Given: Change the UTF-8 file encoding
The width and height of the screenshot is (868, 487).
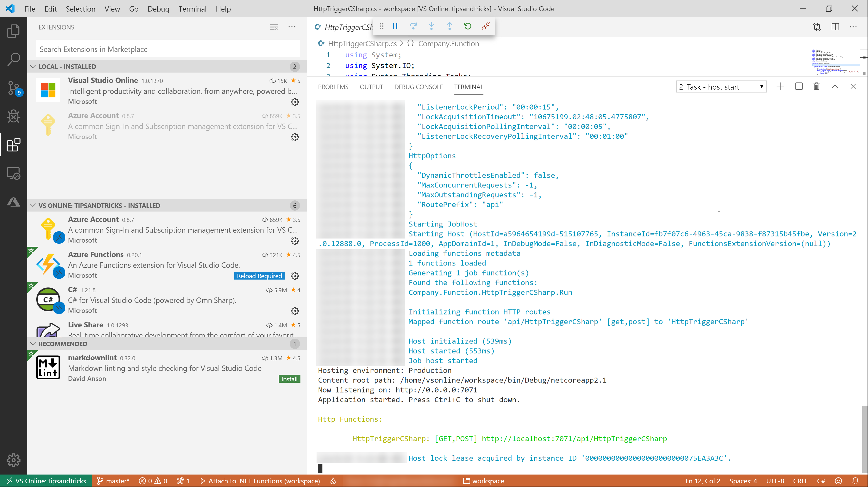Looking at the screenshot, I should 775,481.
